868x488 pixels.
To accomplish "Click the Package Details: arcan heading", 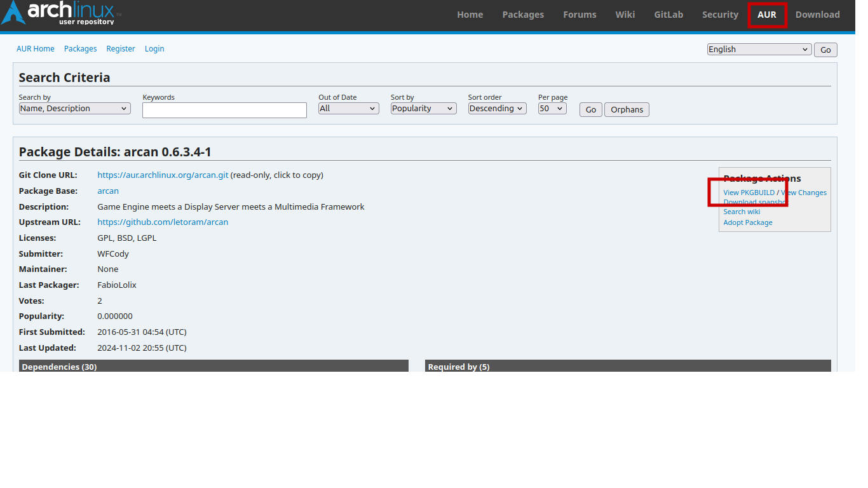I will 115,152.
